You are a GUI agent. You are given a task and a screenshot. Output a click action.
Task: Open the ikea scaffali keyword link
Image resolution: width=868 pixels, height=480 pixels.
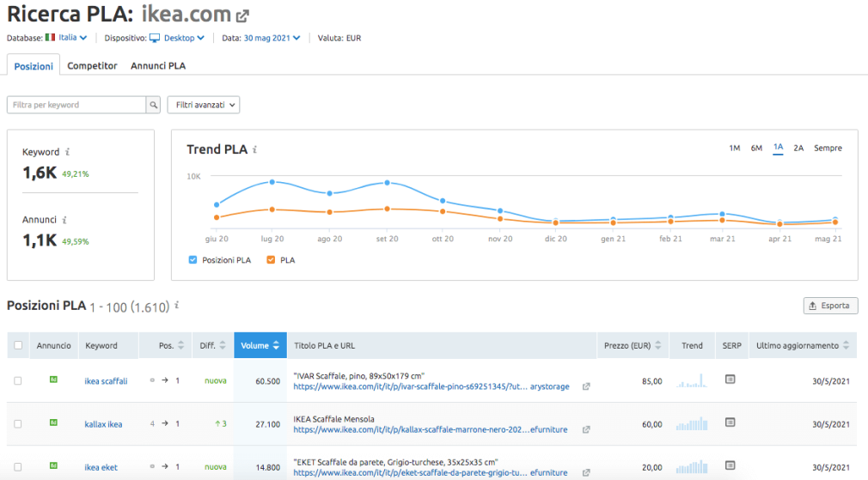(106, 381)
